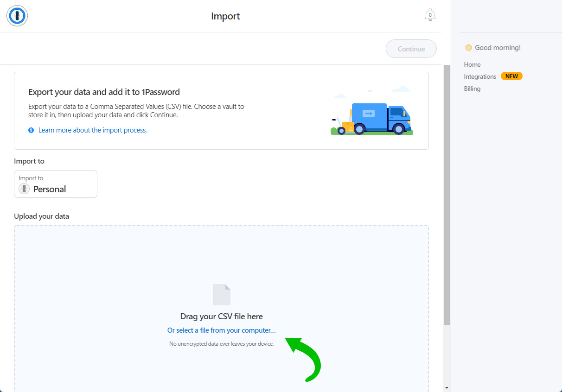Click the vertical scrollbar thumb

[447, 195]
